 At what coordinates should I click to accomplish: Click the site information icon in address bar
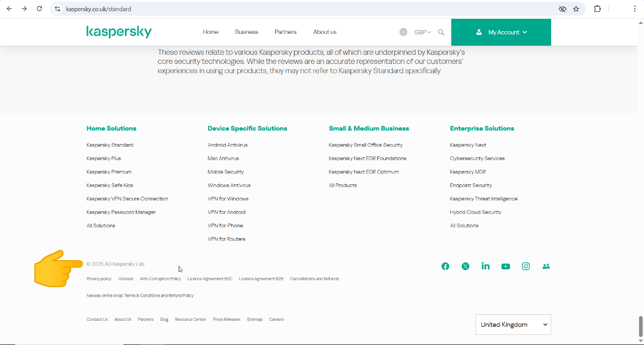point(58,9)
